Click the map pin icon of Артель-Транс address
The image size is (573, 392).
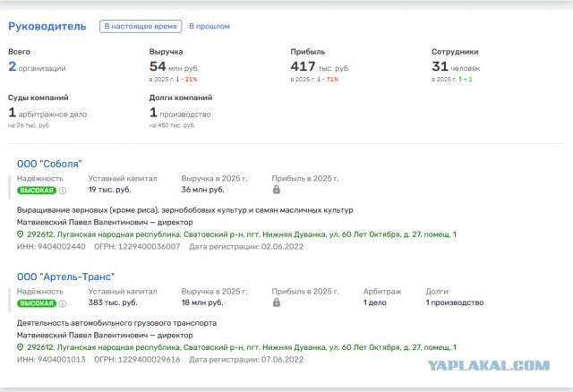21,347
